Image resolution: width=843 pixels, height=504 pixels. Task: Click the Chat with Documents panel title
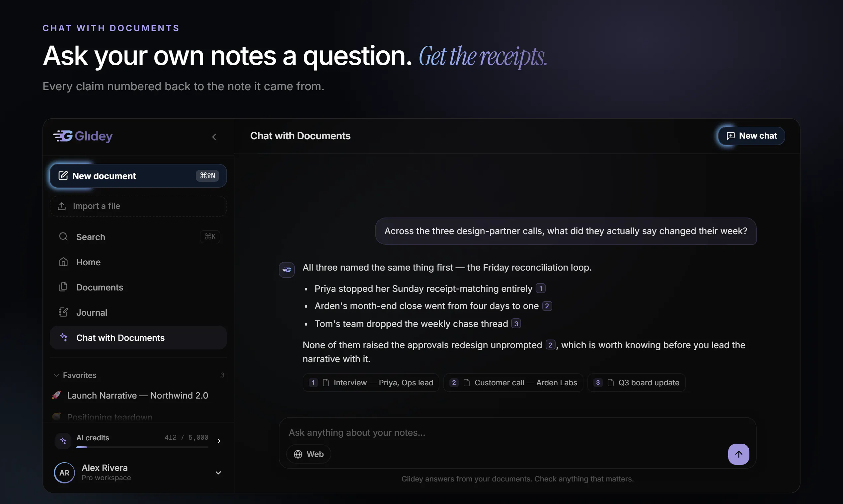(x=300, y=136)
